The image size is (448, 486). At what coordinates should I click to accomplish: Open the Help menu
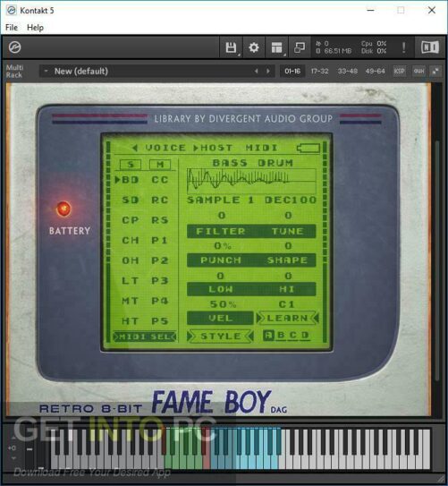[35, 28]
